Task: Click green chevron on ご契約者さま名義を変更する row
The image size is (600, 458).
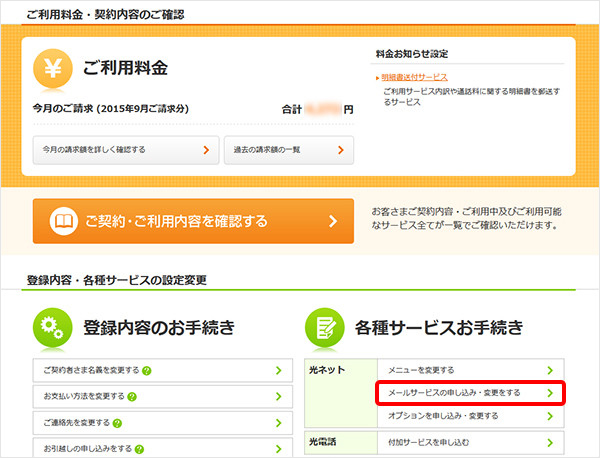Action: coord(279,370)
